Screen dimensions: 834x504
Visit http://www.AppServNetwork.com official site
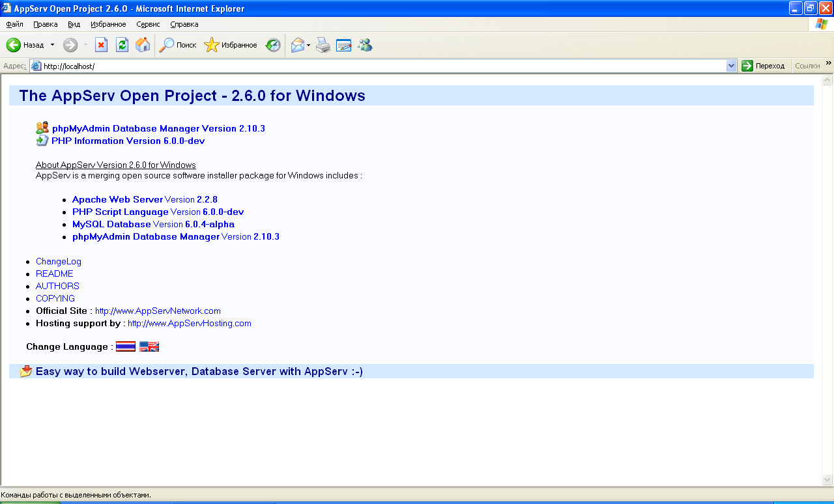pos(158,311)
